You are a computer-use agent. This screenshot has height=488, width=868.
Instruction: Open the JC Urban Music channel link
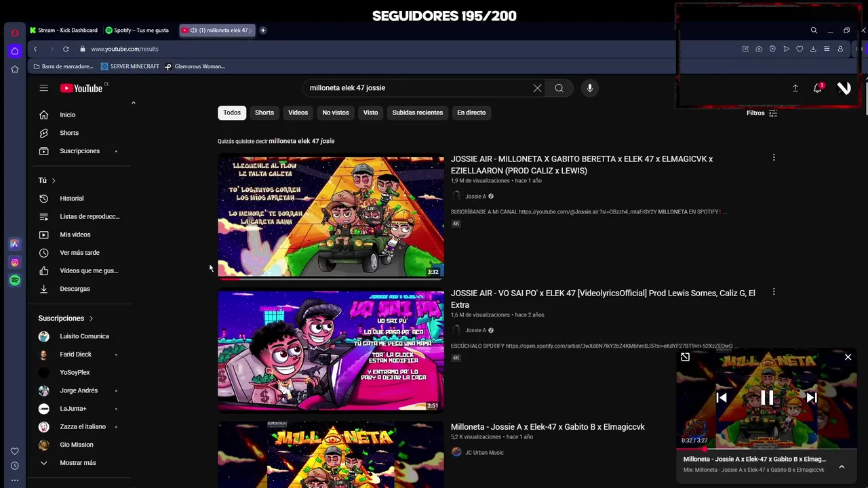pyautogui.click(x=484, y=453)
